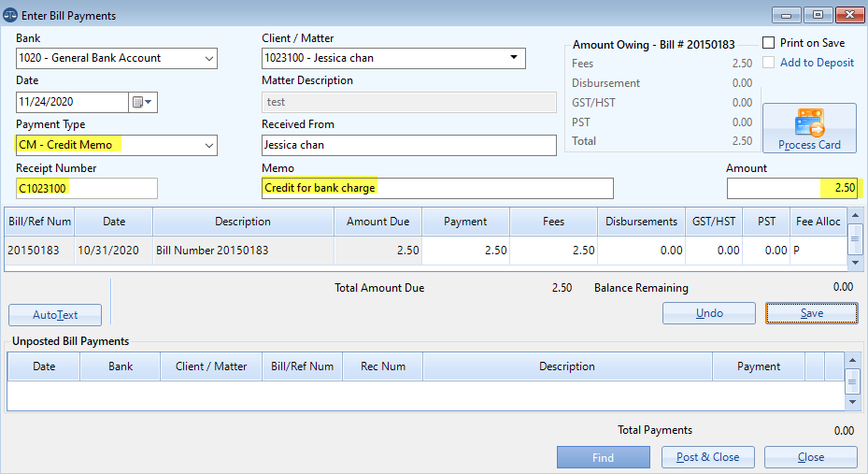Select bill number cell 20150183

[x=39, y=251]
